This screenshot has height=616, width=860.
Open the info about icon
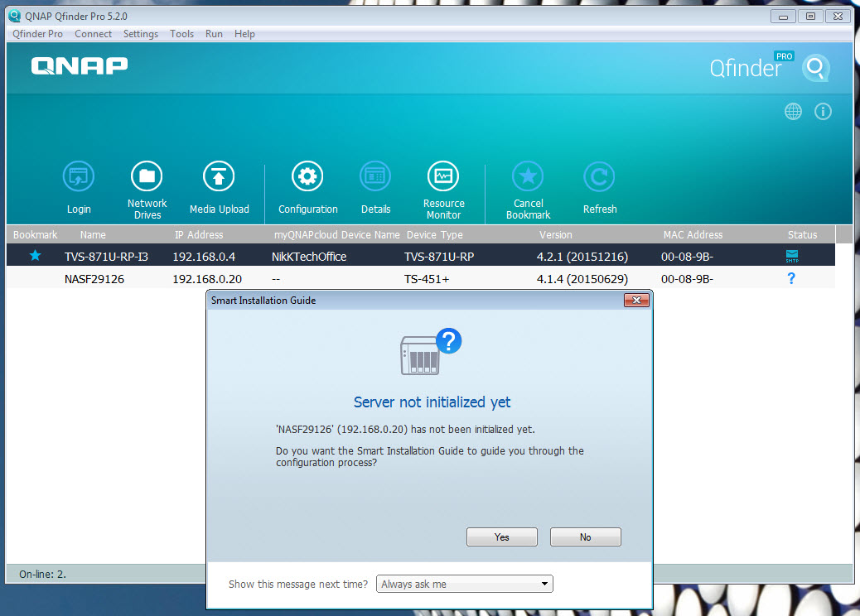(x=823, y=111)
